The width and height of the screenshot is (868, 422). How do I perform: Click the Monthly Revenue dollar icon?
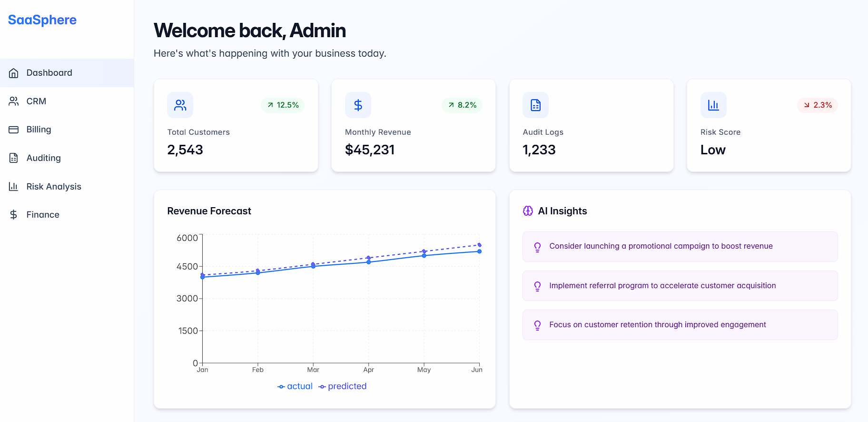pos(358,105)
